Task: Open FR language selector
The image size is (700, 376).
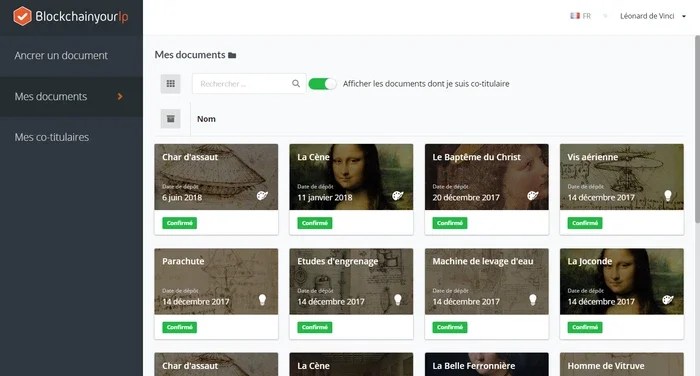Action: 581,16
